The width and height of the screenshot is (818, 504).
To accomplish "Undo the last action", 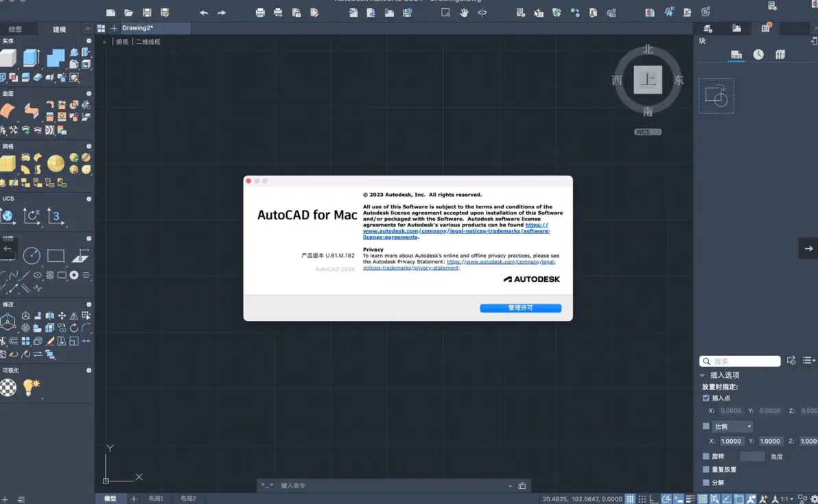I will coord(203,12).
